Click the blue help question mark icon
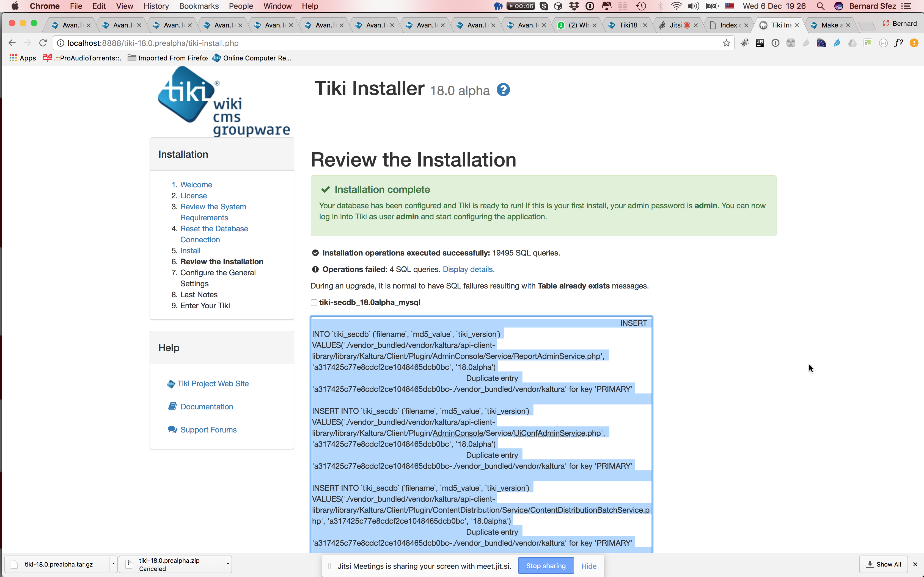 (x=503, y=90)
